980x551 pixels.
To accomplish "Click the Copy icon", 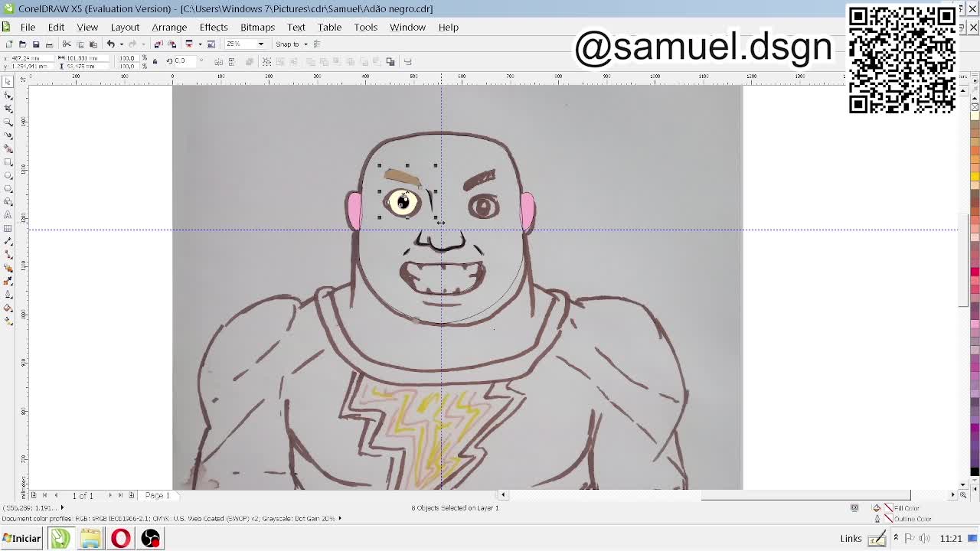I will (80, 44).
